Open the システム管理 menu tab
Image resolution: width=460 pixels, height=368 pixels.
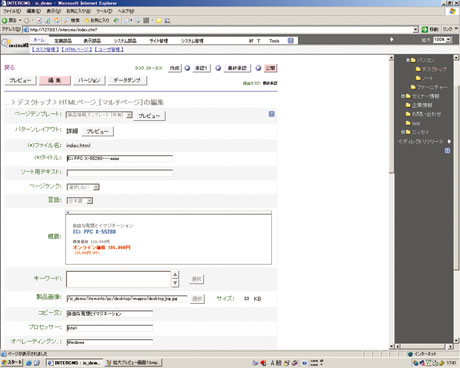click(x=192, y=41)
